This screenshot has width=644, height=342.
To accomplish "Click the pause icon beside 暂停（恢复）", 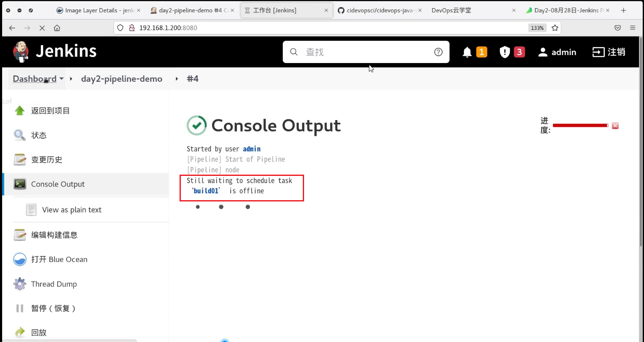I will pos(20,308).
